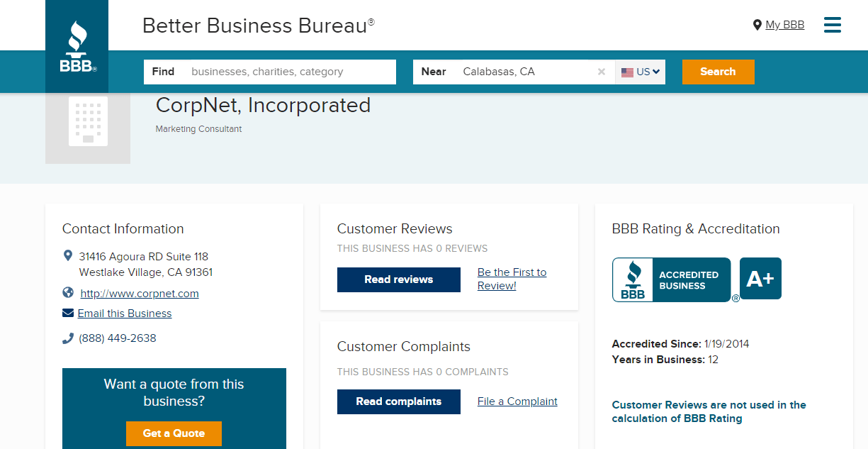Click the globe website icon
868x449 pixels.
68,292
